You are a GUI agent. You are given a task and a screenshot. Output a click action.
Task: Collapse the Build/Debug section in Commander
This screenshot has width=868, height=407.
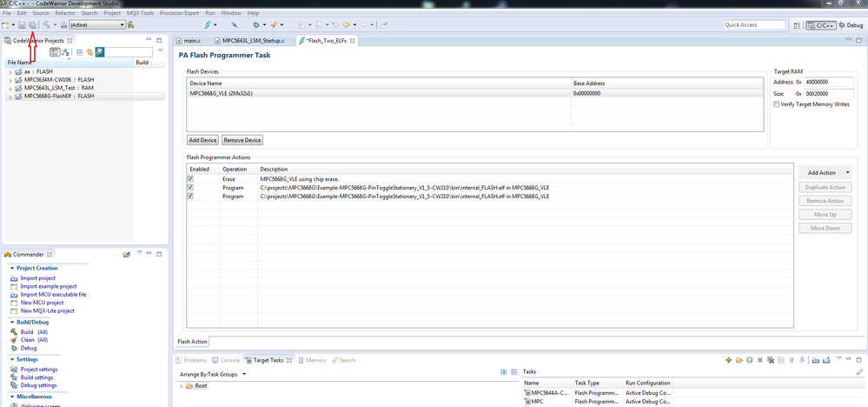coord(12,322)
